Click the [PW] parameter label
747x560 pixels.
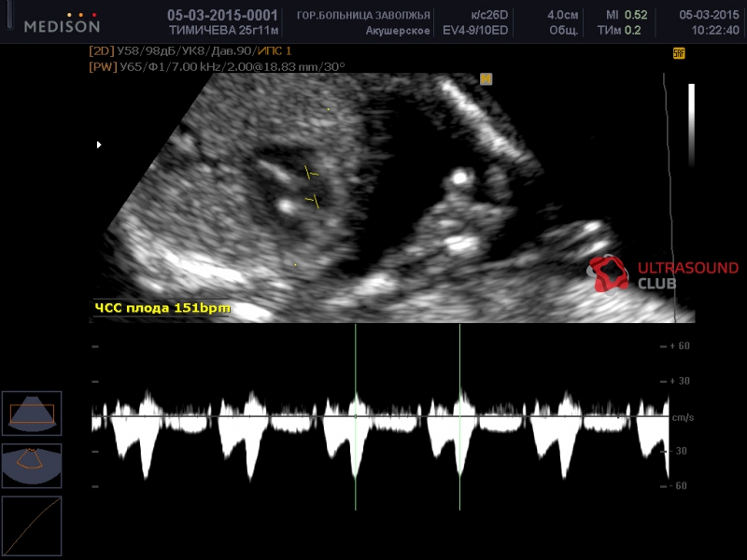pos(103,66)
